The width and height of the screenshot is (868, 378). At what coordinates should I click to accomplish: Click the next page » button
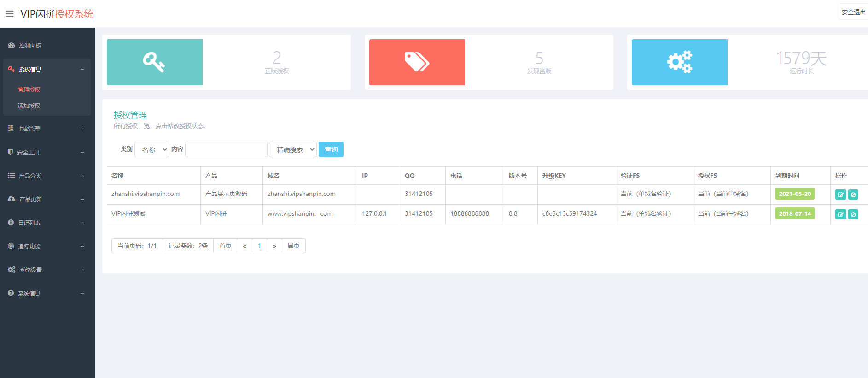point(274,246)
